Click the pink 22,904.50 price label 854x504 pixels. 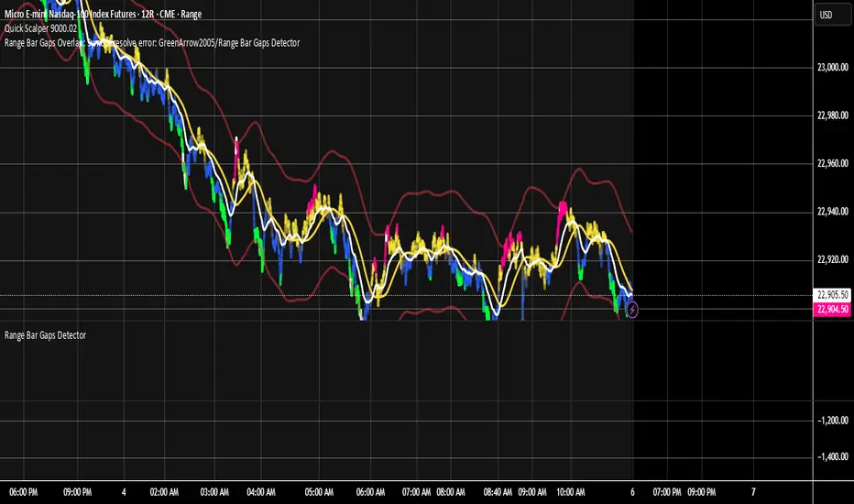(x=832, y=310)
